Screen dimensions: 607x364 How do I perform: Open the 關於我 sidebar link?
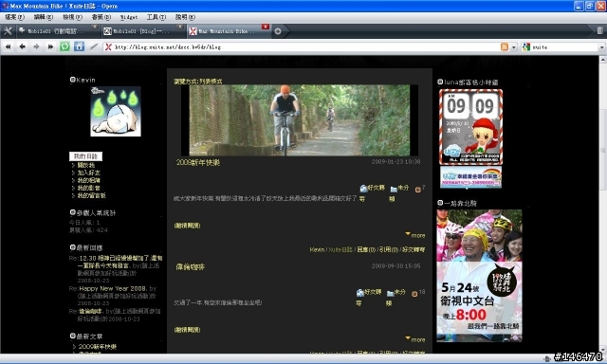pyautogui.click(x=86, y=165)
